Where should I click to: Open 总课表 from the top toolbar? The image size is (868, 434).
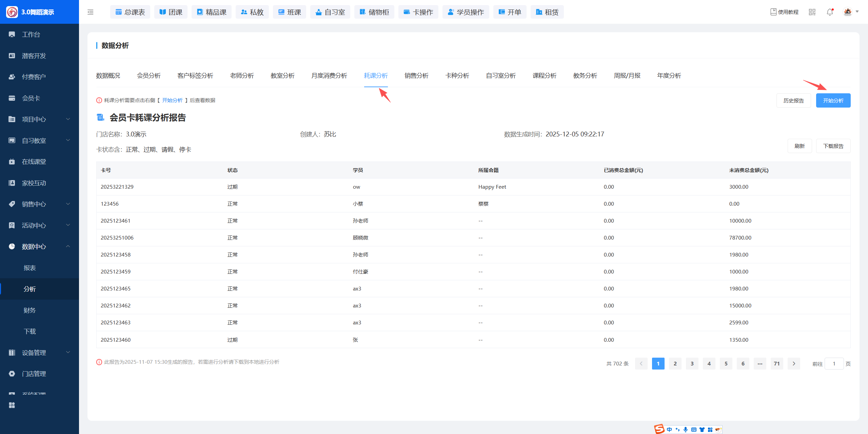point(130,12)
